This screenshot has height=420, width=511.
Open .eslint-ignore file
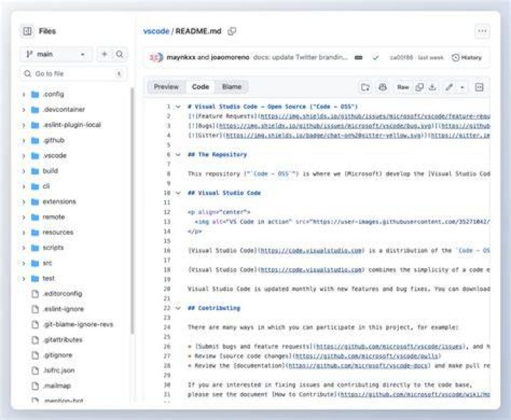click(x=64, y=309)
